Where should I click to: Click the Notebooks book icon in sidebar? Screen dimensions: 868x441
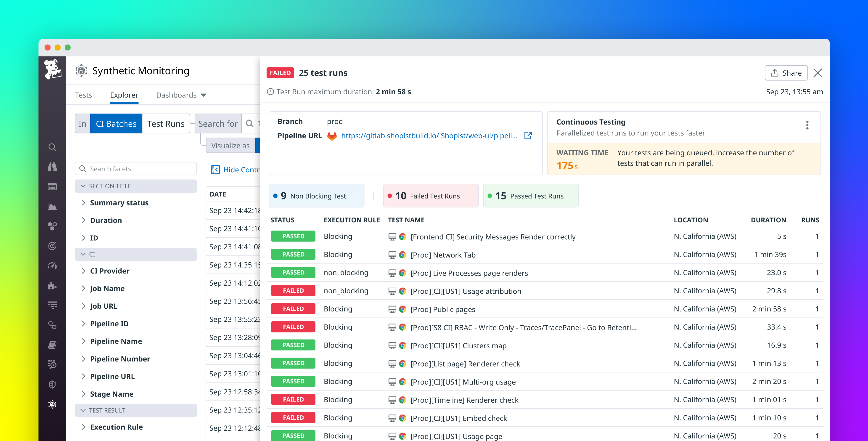point(52,345)
